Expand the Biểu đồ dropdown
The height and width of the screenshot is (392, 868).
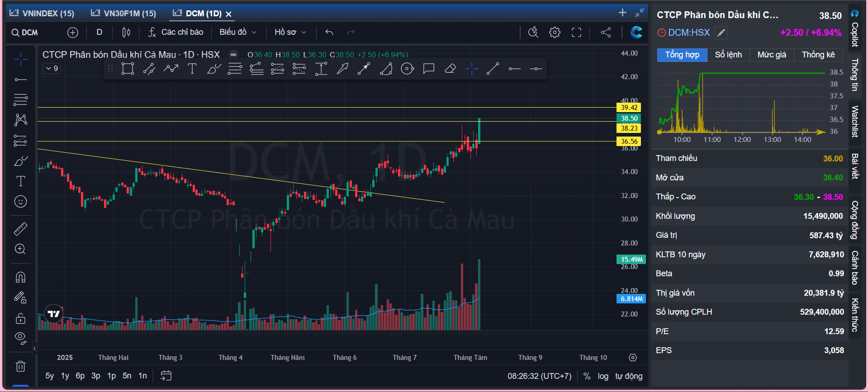coord(238,32)
